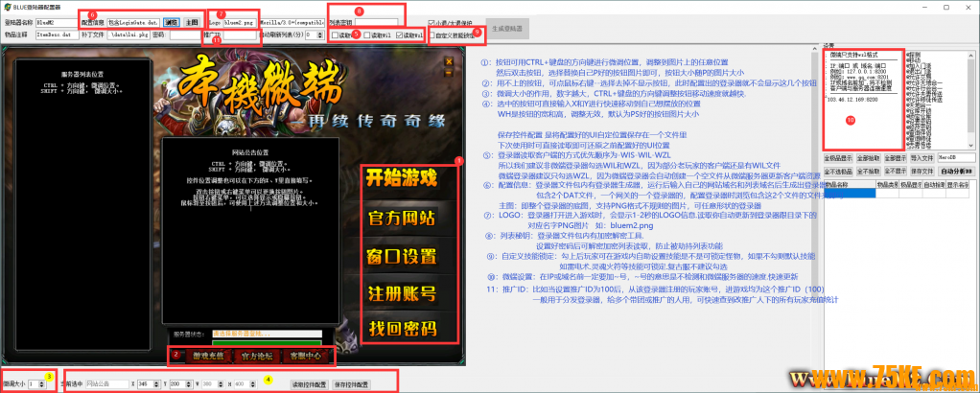The image size is (980, 393).
Task: Click the 全部显示 show all button
Action: [x=897, y=158]
